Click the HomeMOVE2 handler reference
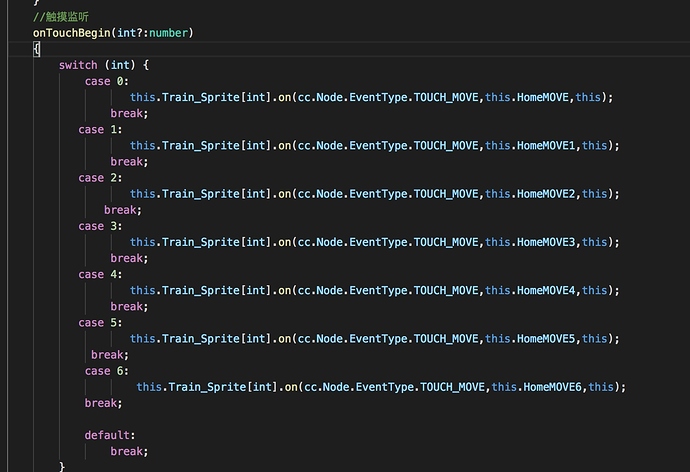 coord(546,194)
